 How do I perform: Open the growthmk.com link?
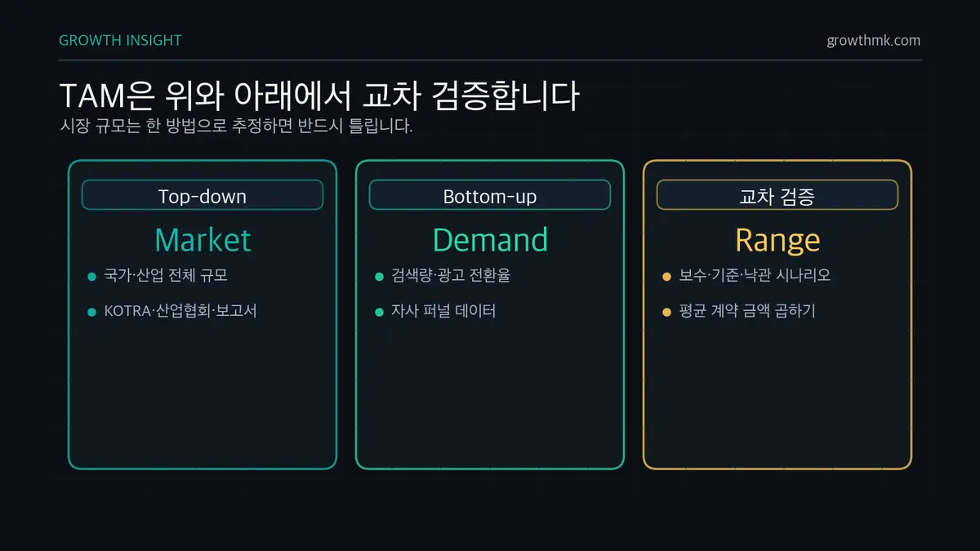(873, 40)
